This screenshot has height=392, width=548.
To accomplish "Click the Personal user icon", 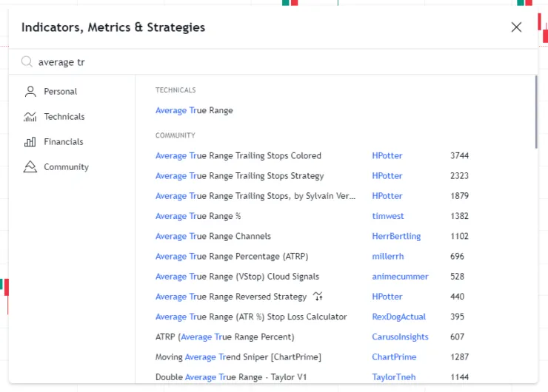I will click(30, 92).
